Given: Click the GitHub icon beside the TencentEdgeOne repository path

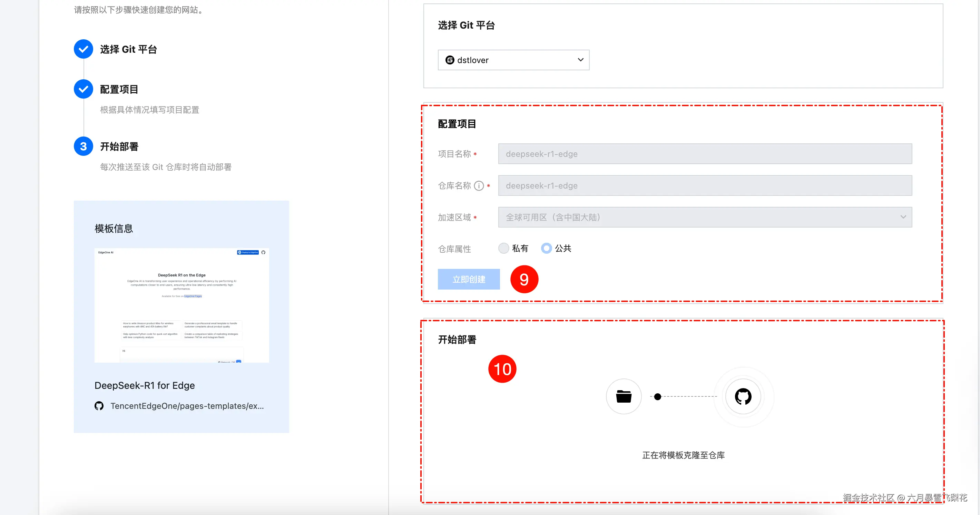Looking at the screenshot, I should pos(99,406).
